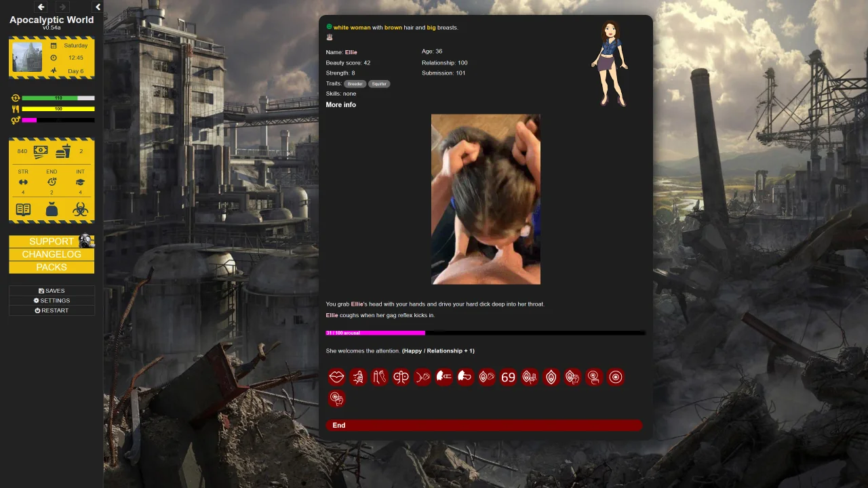Open the inventory bag icon
The width and height of the screenshot is (868, 488).
point(52,209)
